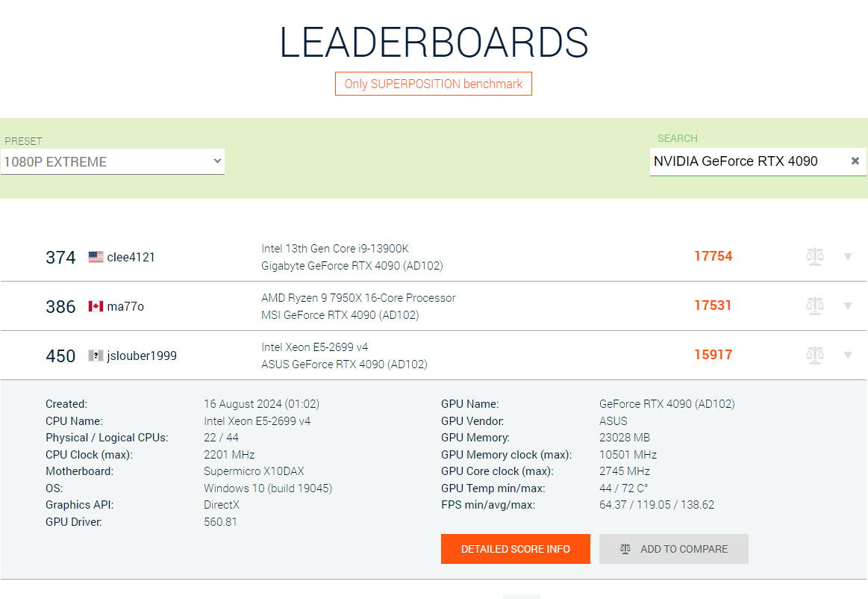Expand details arrow for ma77o row
The height and width of the screenshot is (599, 868).
(848, 306)
